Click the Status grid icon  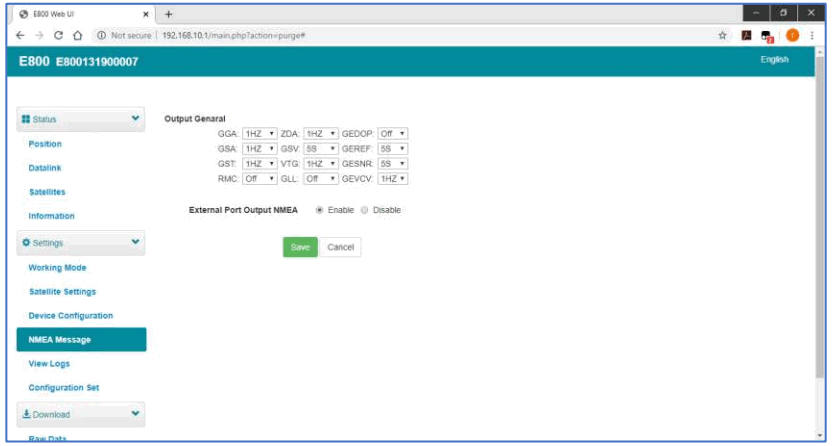click(26, 119)
